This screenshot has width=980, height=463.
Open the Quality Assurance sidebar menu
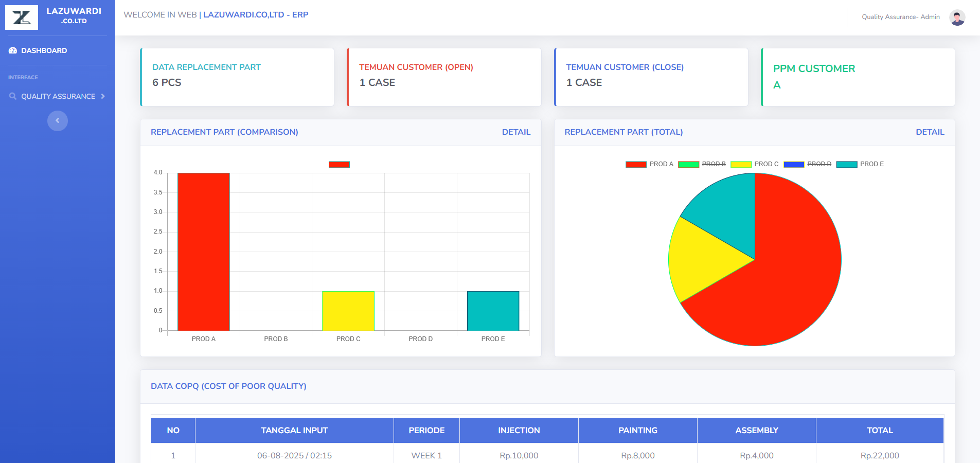pos(58,96)
